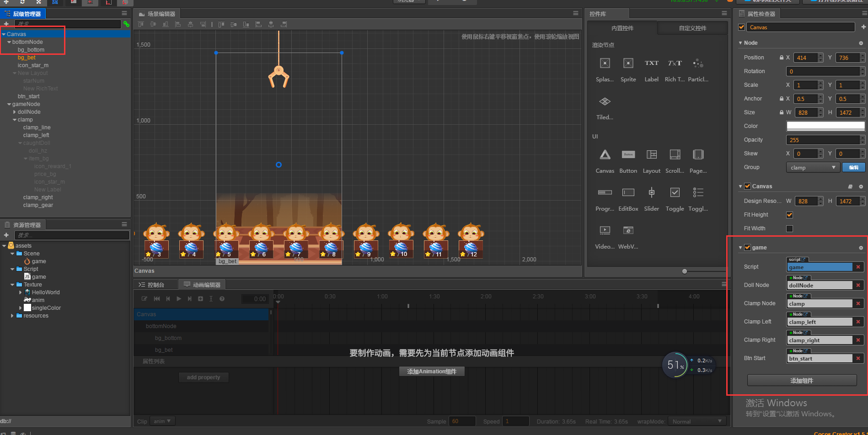
Task: Pick the Particle system widget icon
Action: (698, 64)
